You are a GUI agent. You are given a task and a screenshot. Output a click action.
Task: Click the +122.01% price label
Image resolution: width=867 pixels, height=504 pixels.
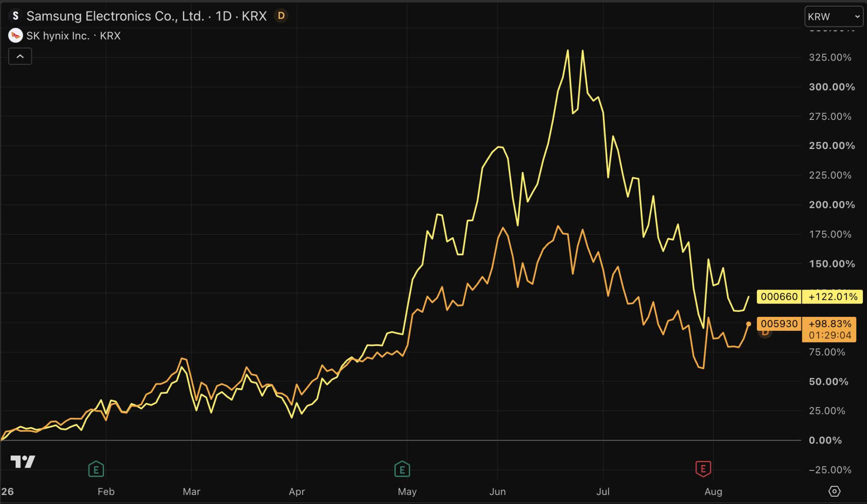point(832,297)
